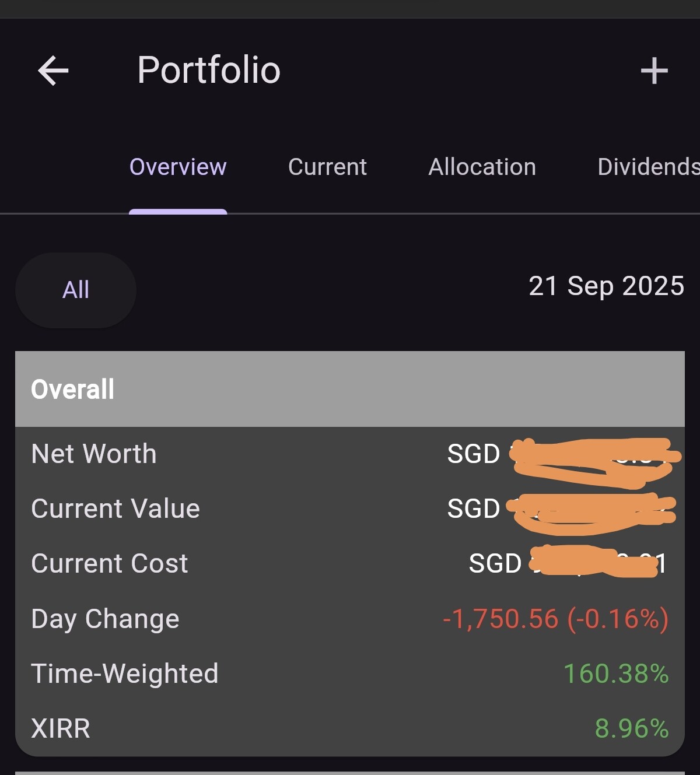Open the Current tab
Viewport: 700px width, 775px height.
(x=327, y=167)
